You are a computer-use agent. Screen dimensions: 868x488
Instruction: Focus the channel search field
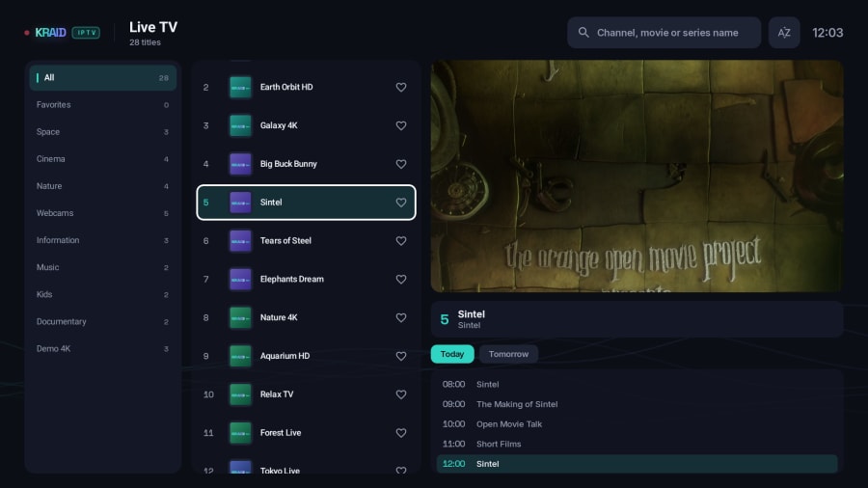click(x=664, y=33)
